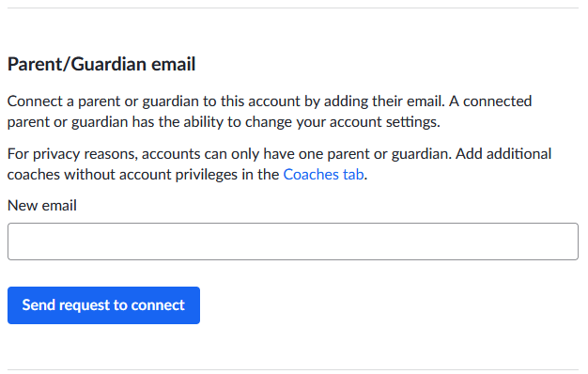Image resolution: width=588 pixels, height=374 pixels.
Task: Click the phrase account settings in description
Action: pyautogui.click(x=384, y=122)
